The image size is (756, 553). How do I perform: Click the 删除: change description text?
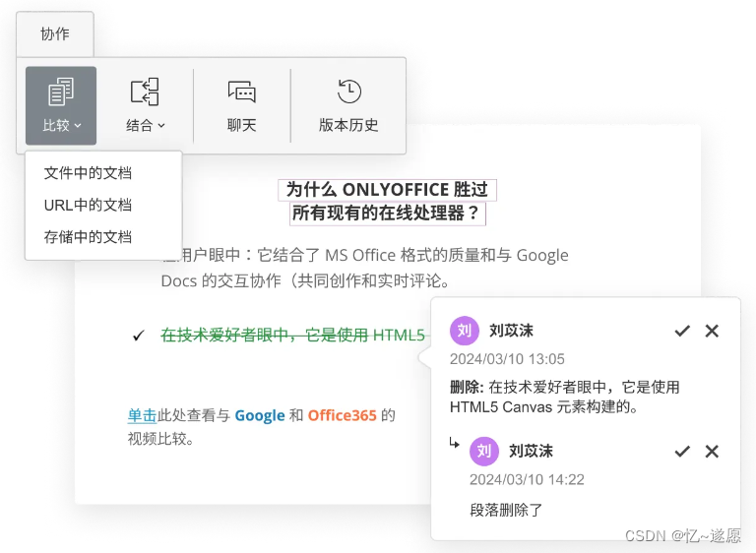pyautogui.click(x=565, y=397)
